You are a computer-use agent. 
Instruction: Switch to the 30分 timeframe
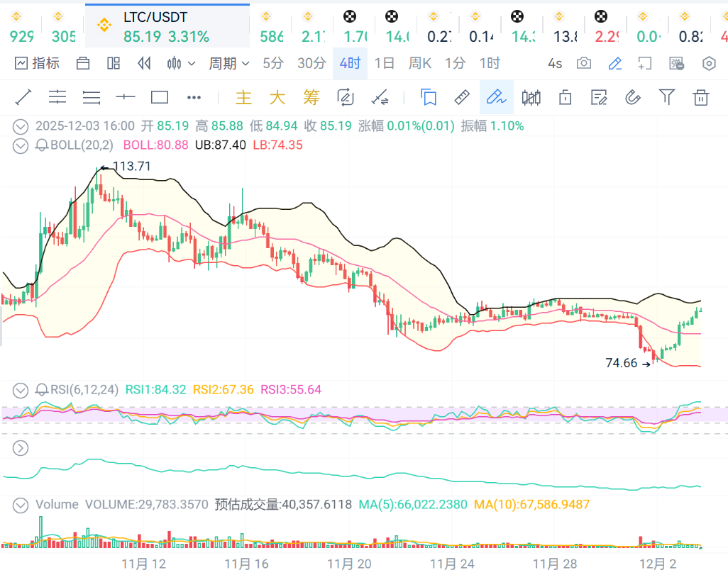(x=311, y=64)
